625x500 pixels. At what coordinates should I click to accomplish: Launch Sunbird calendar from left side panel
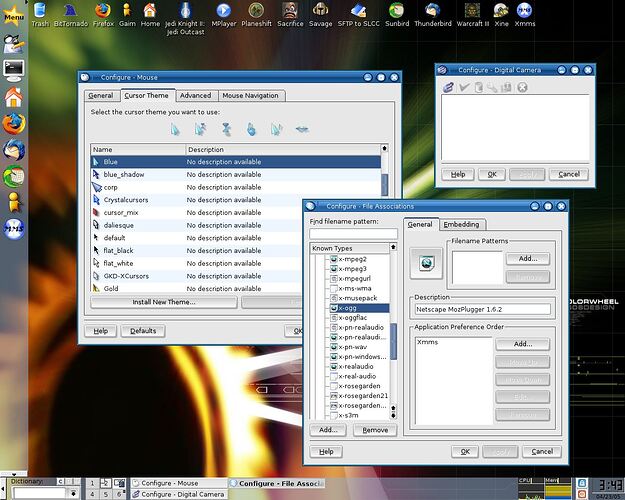tap(14, 176)
